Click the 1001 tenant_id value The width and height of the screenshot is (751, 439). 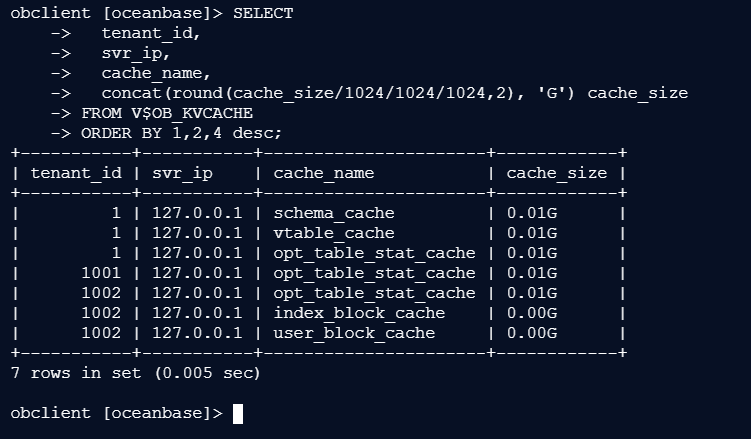(101, 273)
